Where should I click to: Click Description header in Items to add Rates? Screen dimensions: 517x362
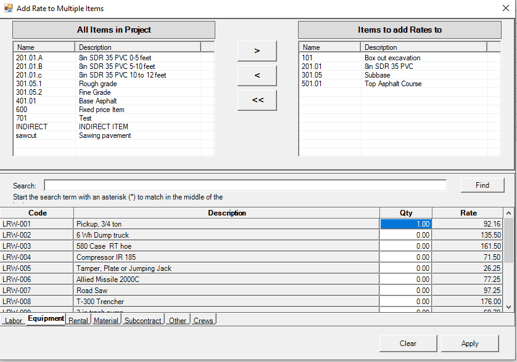[424, 47]
